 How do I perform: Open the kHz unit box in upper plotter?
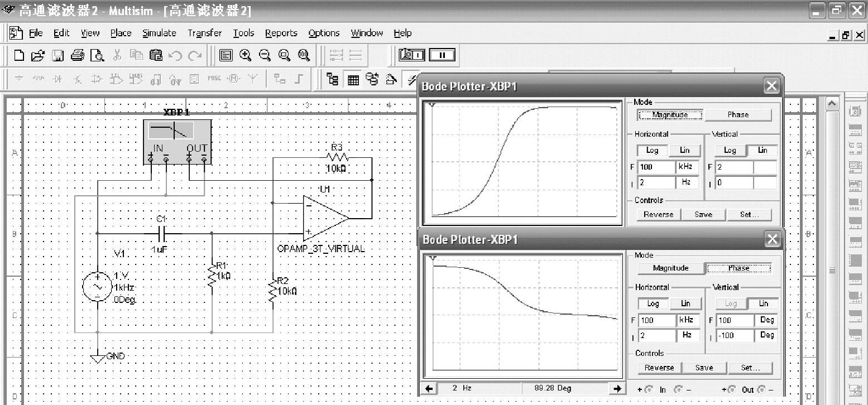point(687,167)
